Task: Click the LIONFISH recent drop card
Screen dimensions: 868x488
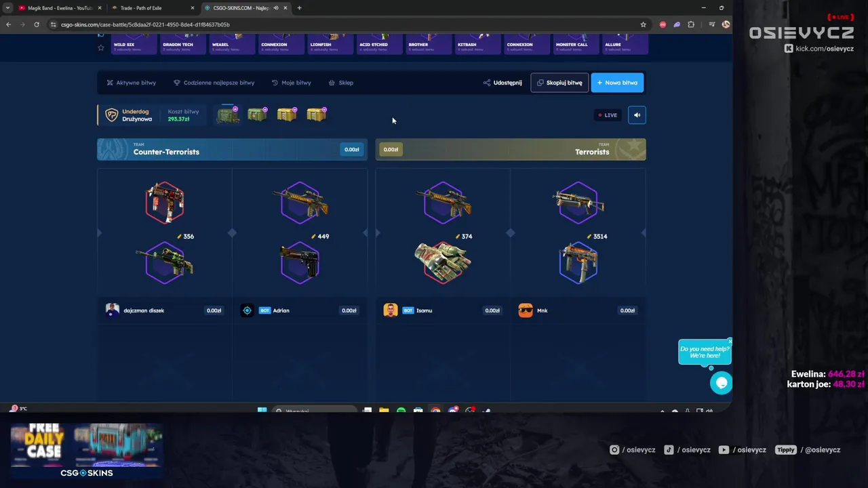Action: [331, 44]
